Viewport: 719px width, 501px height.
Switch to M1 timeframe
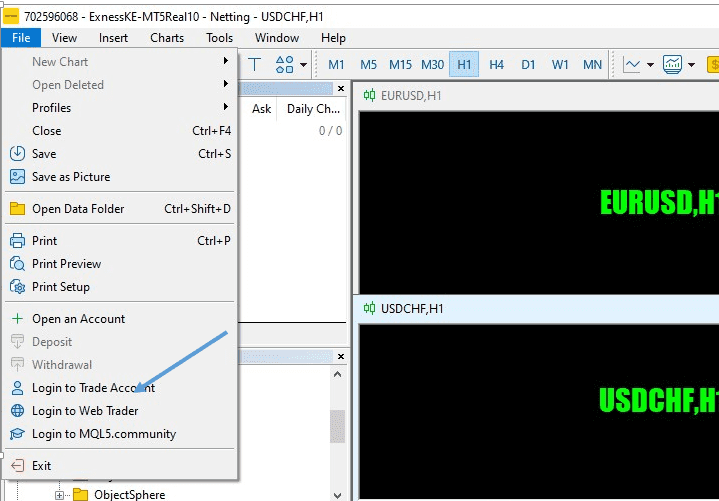tap(336, 65)
